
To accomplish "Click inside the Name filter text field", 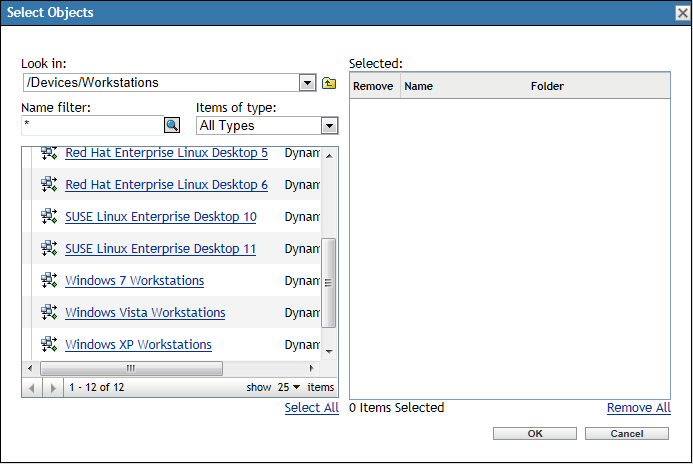I will tap(93, 125).
